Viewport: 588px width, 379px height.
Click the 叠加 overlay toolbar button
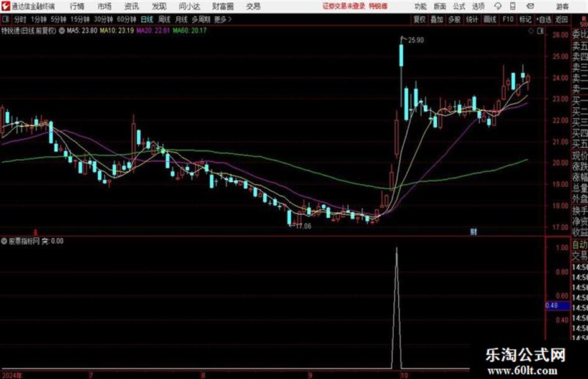click(x=437, y=19)
